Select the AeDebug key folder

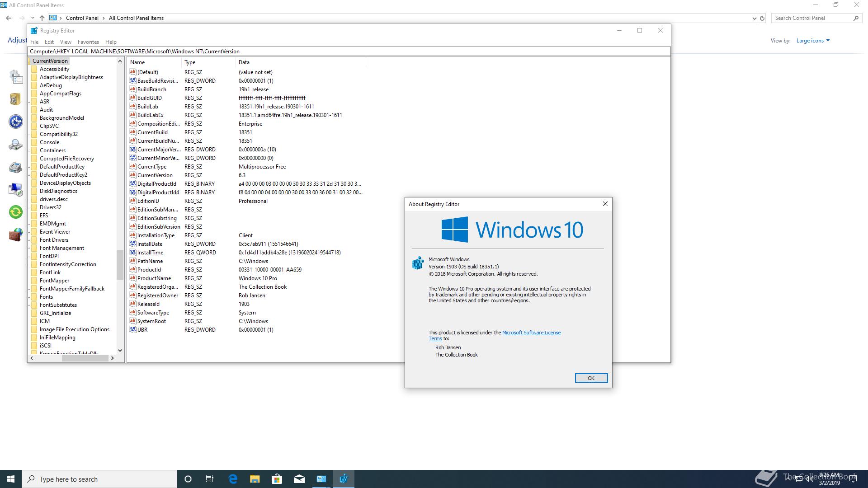click(51, 85)
